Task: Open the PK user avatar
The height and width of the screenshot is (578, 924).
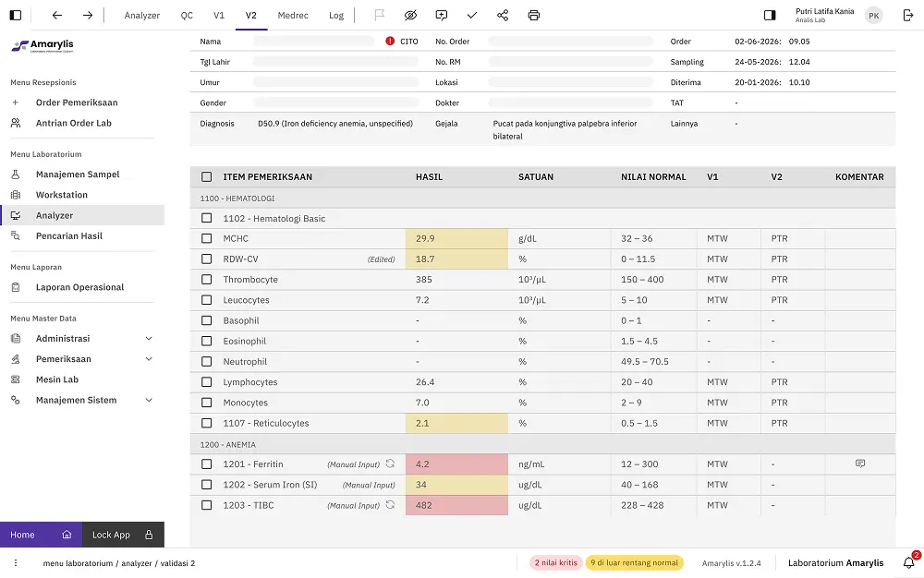Action: pyautogui.click(x=874, y=16)
